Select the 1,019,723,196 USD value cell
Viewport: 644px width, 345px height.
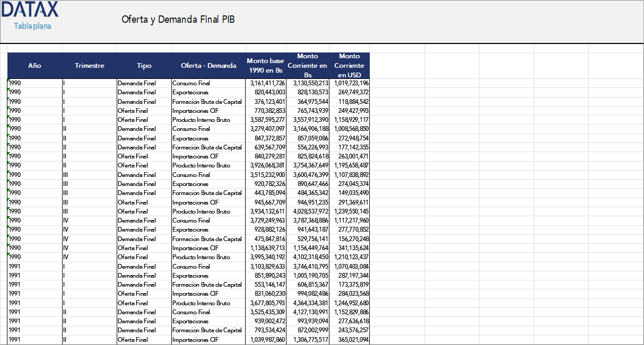350,83
